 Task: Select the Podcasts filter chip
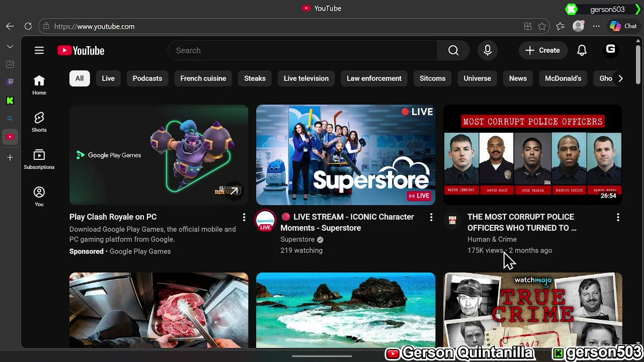tap(147, 78)
